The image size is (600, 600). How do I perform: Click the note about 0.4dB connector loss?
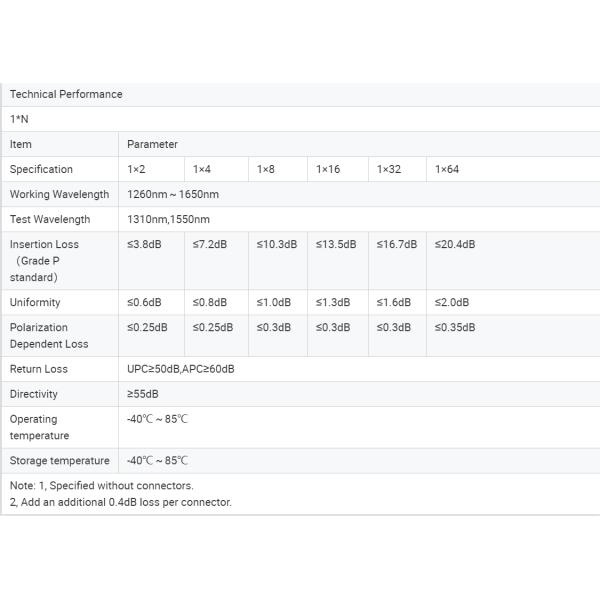click(121, 502)
